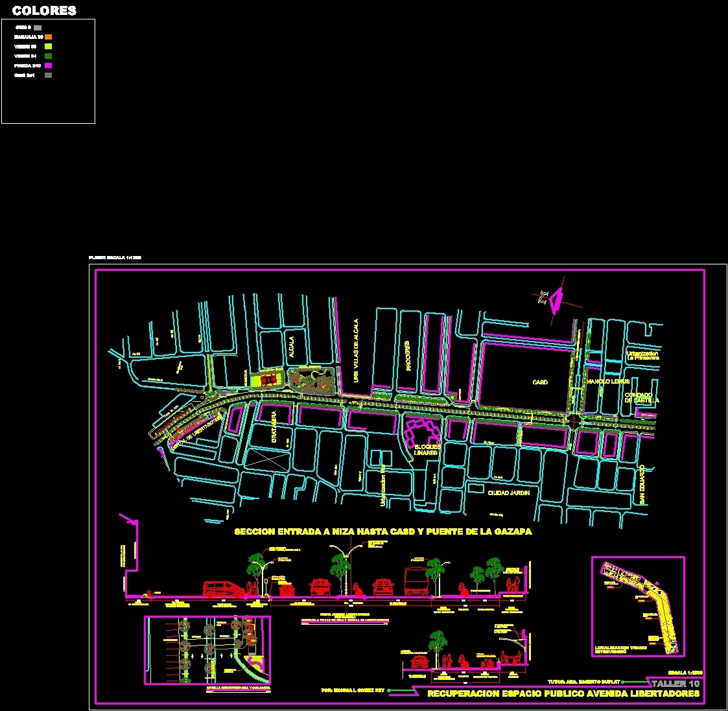Click the TALLER 10 label
This screenshot has width=728, height=711.
pos(675,682)
